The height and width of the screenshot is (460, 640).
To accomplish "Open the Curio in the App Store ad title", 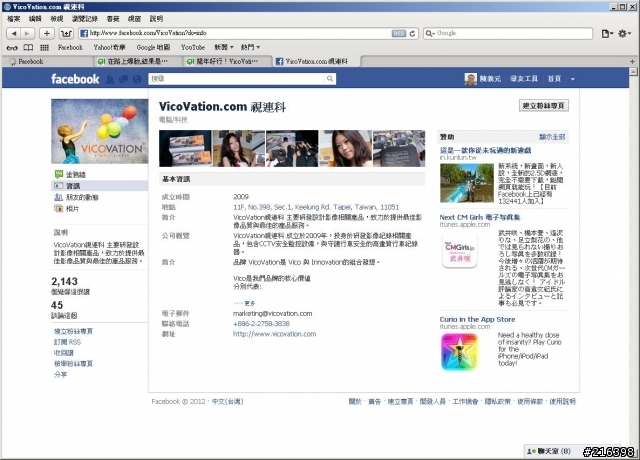I will coord(477,319).
